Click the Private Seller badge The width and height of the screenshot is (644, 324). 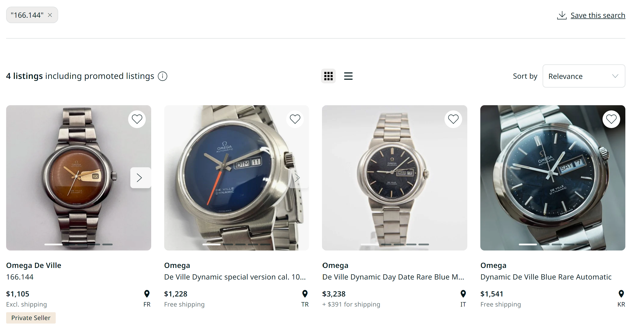(31, 318)
